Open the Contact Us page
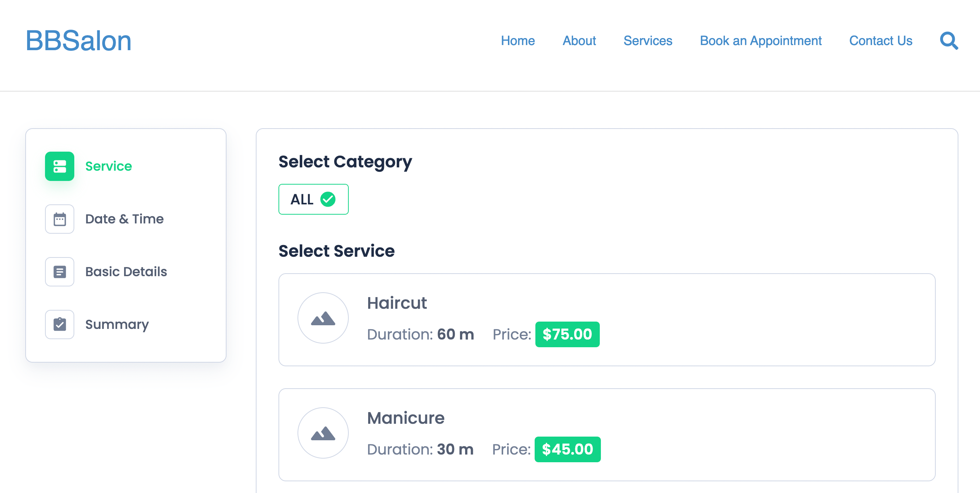This screenshot has height=493, width=980. coord(881,41)
